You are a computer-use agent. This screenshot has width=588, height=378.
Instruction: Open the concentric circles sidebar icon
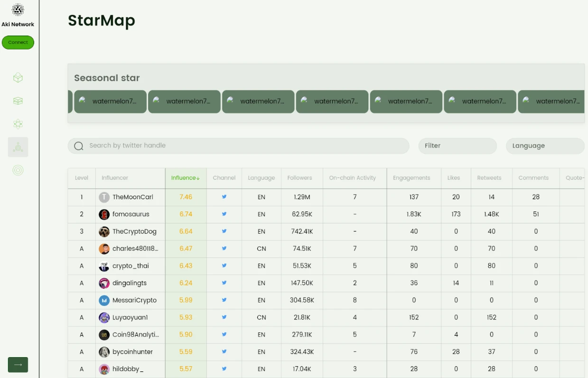tap(18, 170)
